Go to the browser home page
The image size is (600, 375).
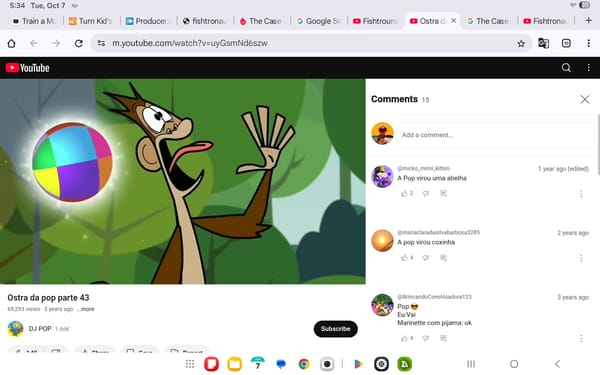[x=11, y=43]
